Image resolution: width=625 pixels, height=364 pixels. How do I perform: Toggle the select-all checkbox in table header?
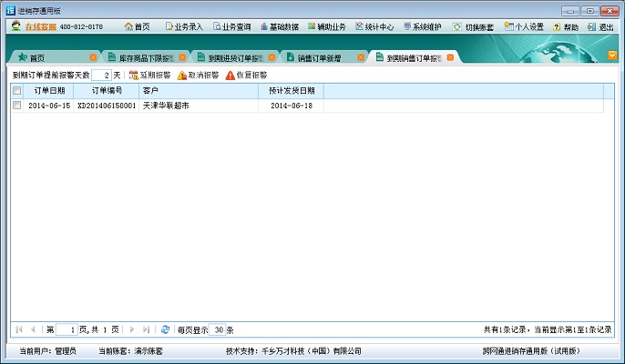tap(16, 91)
